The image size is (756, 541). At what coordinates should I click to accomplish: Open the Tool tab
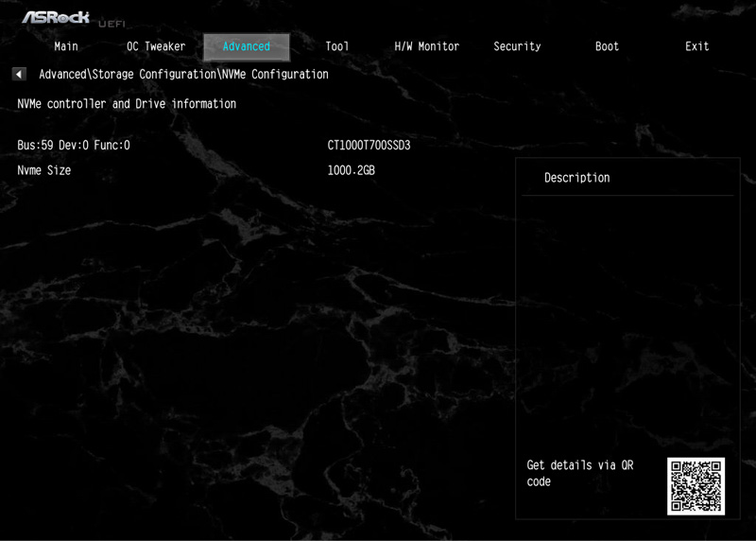click(336, 46)
